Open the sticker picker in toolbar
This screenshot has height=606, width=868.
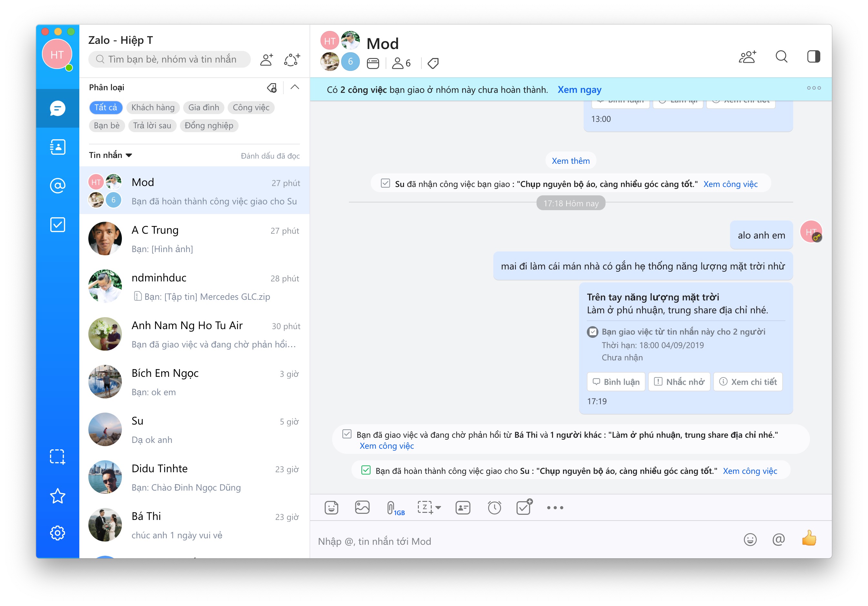[331, 507]
